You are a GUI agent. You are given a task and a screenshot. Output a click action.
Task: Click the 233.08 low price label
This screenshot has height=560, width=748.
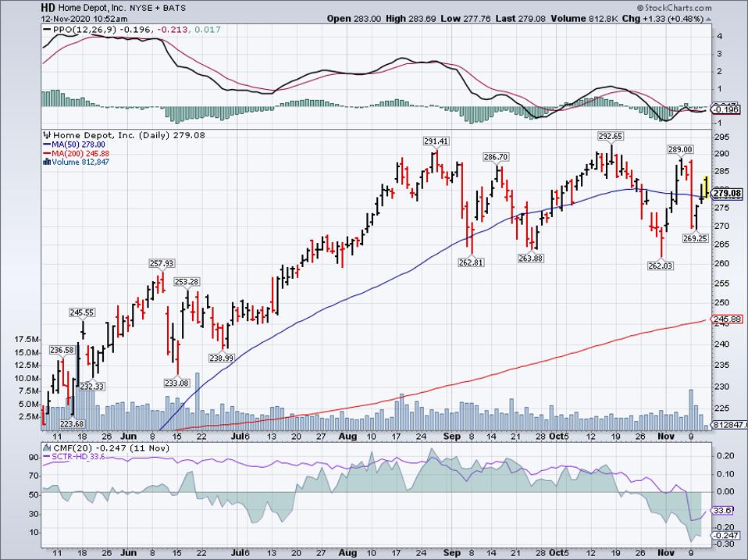(177, 383)
